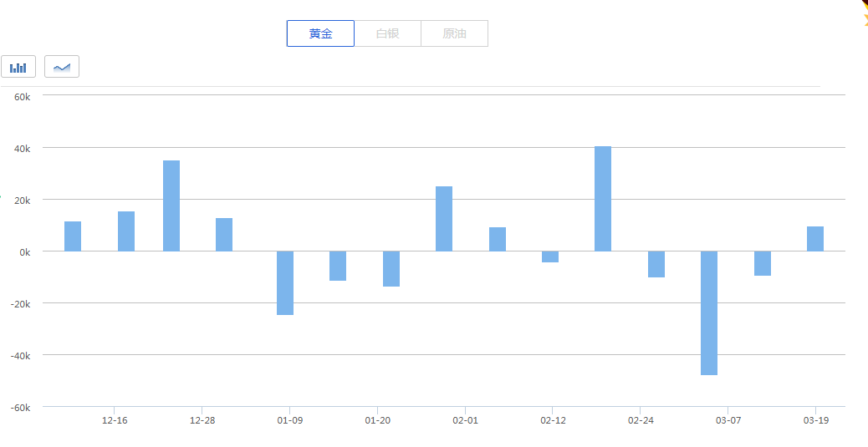The height and width of the screenshot is (447, 868).
Task: Select the 35k bar after 12-16
Action: (x=171, y=206)
